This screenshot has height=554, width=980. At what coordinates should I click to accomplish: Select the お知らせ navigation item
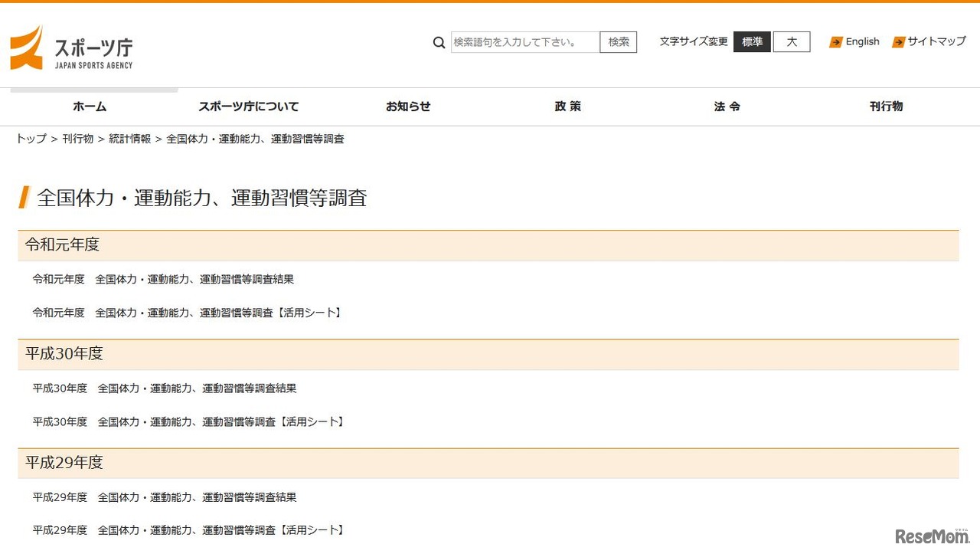tap(408, 107)
